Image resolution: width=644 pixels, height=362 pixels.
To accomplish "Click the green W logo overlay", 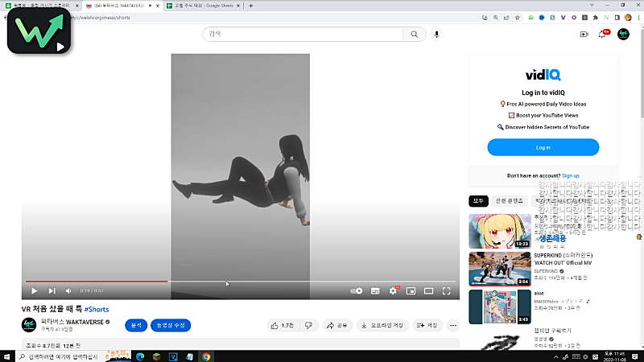I will coord(39,31).
